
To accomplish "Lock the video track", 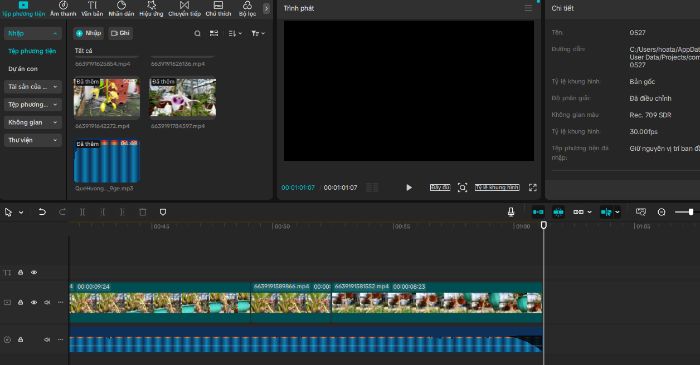I will 21,303.
